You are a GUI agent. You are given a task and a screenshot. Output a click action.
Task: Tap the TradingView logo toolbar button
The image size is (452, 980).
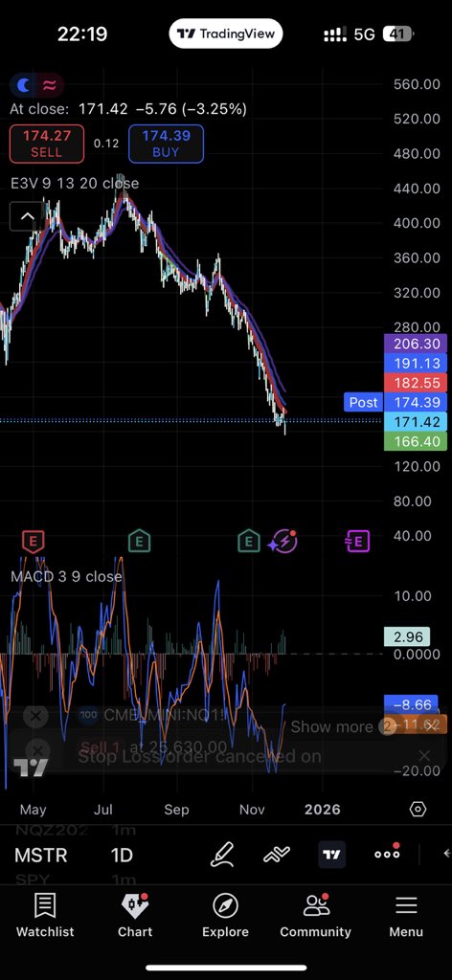[332, 855]
